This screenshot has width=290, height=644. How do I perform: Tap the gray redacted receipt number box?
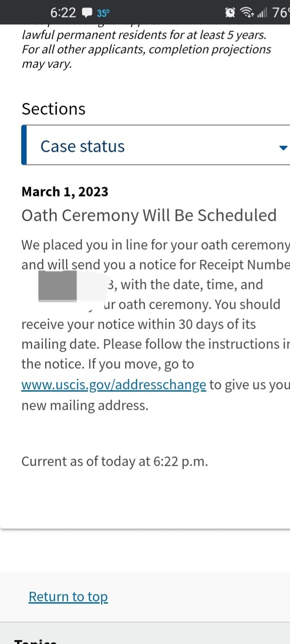(57, 285)
